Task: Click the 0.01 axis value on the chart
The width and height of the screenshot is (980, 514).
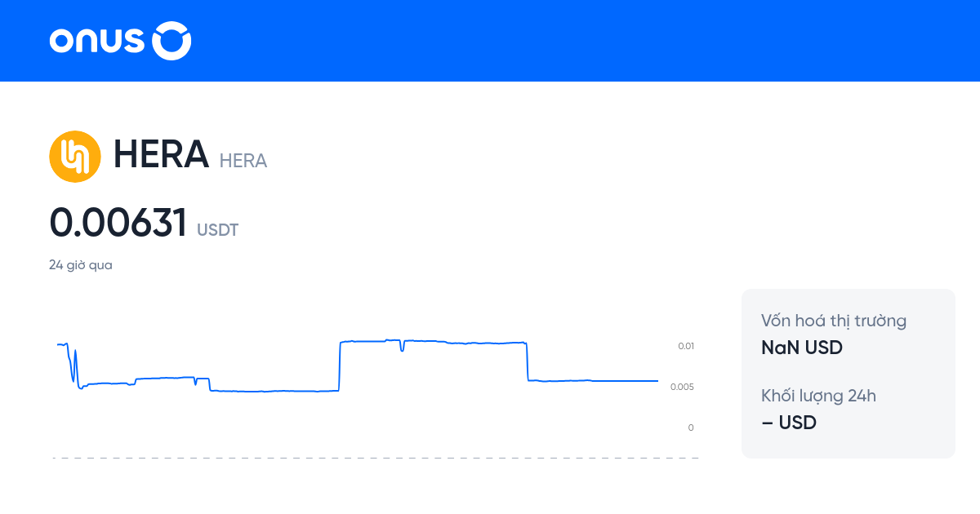Action: [686, 345]
